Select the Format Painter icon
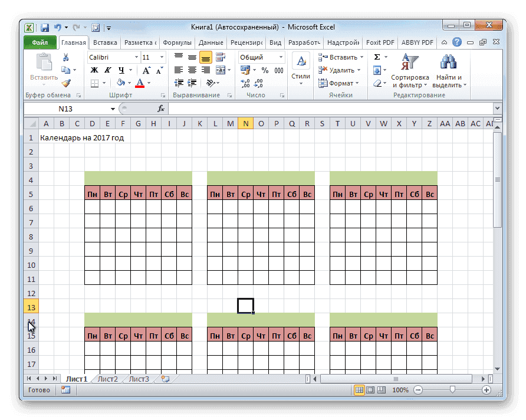Screen dimensions: 526x420 (x=65, y=83)
